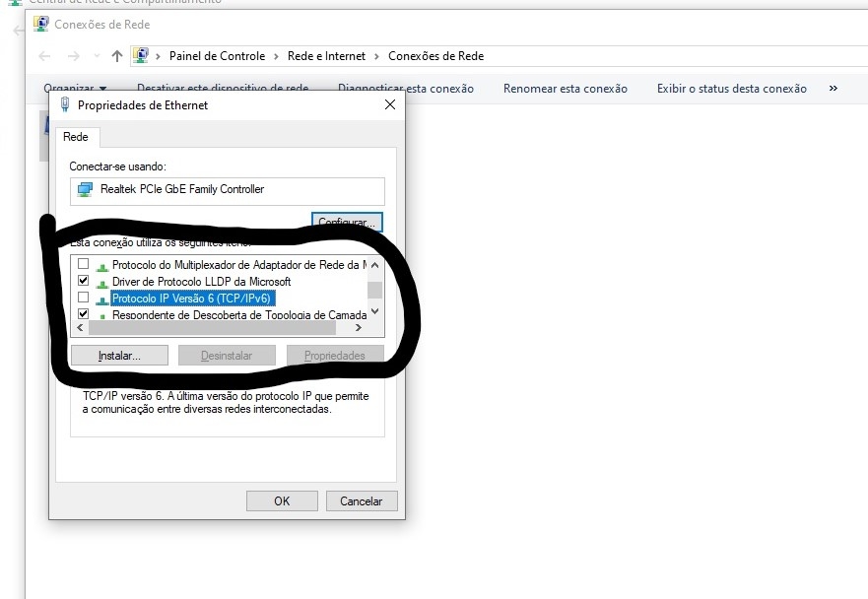Click the Configurar button
Viewport: 868px width, 599px height.
pyautogui.click(x=347, y=222)
